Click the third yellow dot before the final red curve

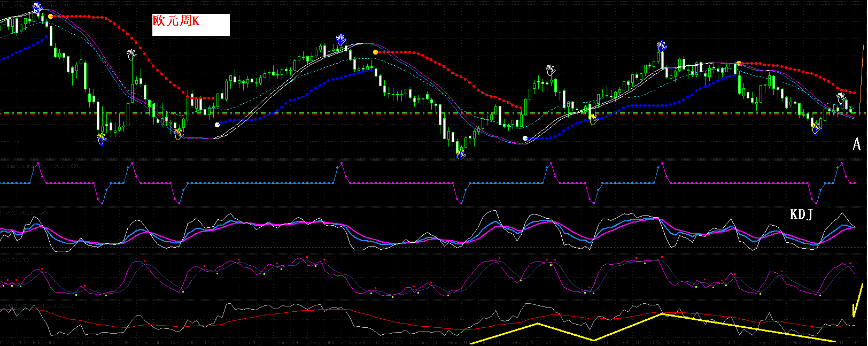pyautogui.click(x=739, y=63)
